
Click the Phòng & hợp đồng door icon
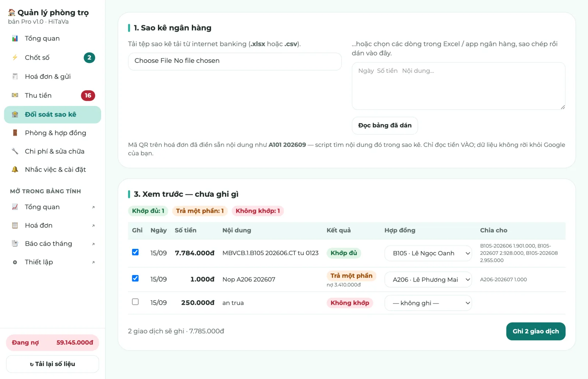15,133
